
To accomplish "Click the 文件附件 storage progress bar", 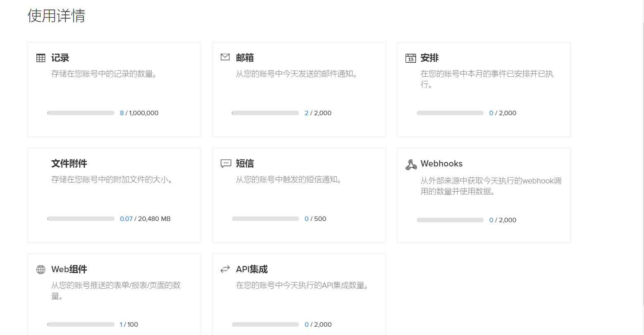I will (81, 219).
